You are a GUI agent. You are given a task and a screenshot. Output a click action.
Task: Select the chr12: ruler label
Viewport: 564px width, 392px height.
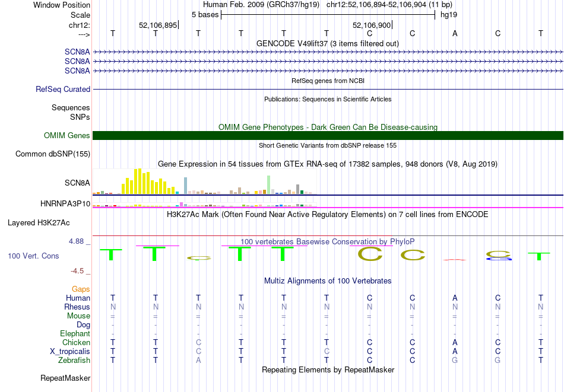79,25
